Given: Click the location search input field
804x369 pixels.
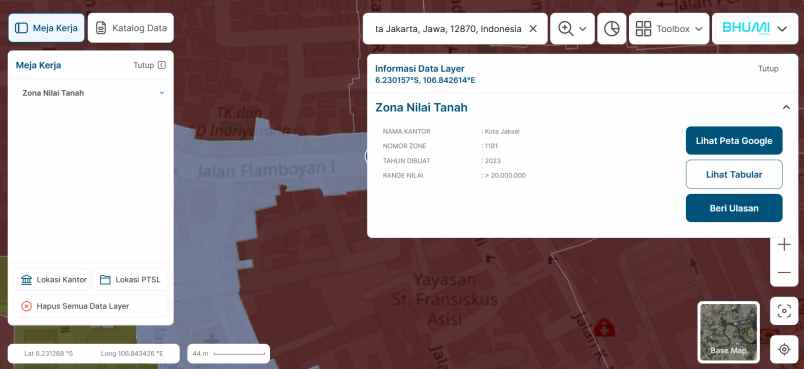Looking at the screenshot, I should (x=448, y=29).
